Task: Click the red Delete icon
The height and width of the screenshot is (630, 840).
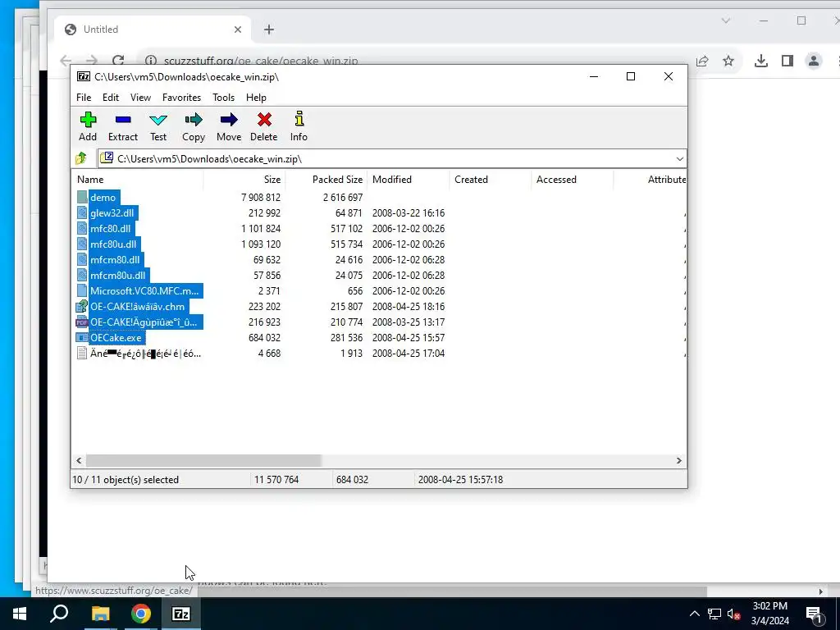Action: pyautogui.click(x=264, y=120)
